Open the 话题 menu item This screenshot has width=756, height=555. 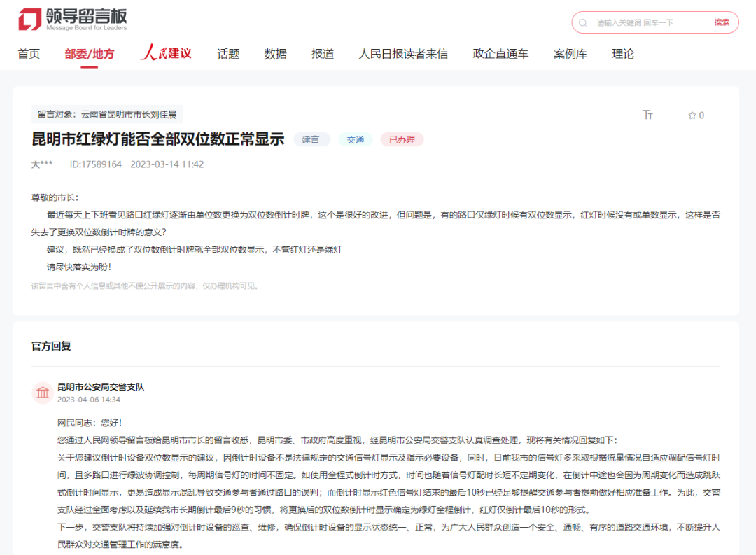pyautogui.click(x=228, y=53)
